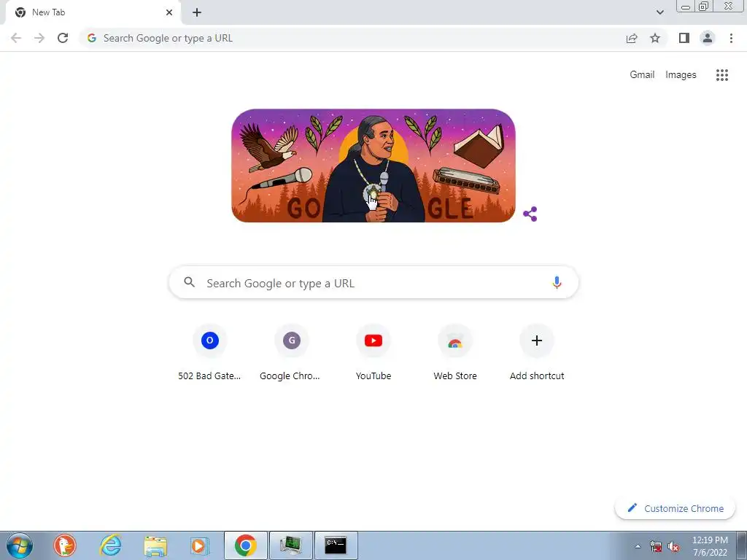This screenshot has width=747, height=560.
Task: Switch to Chrome in taskbar
Action: click(245, 545)
